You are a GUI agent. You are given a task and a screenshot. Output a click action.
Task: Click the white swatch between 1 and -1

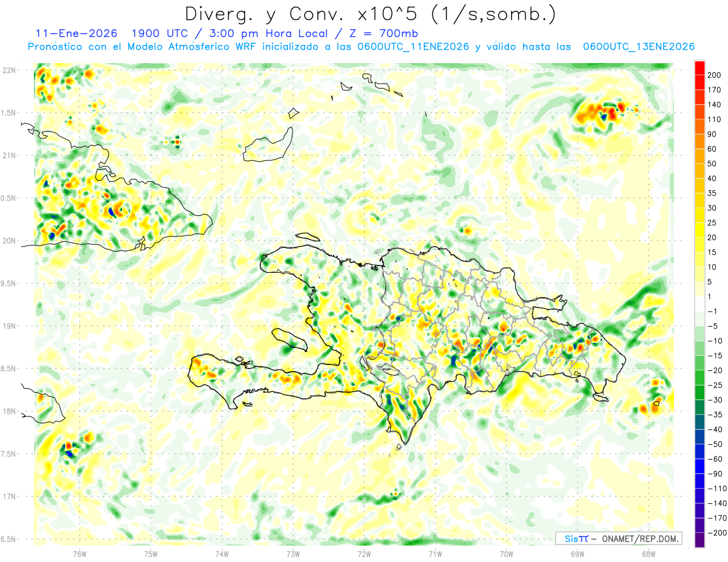tap(699, 304)
